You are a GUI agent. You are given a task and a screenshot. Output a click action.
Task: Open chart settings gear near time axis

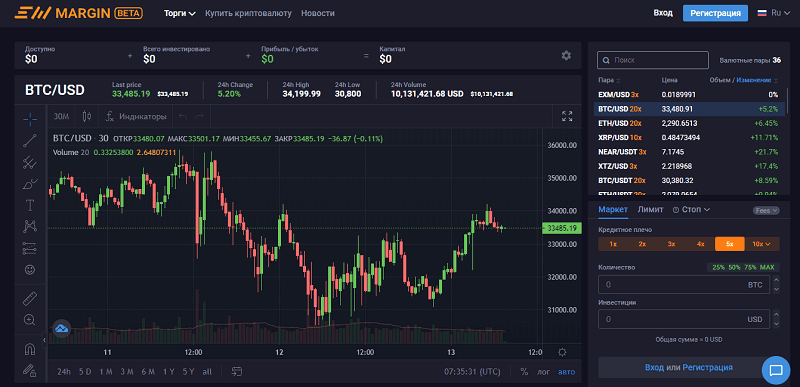[x=562, y=352]
